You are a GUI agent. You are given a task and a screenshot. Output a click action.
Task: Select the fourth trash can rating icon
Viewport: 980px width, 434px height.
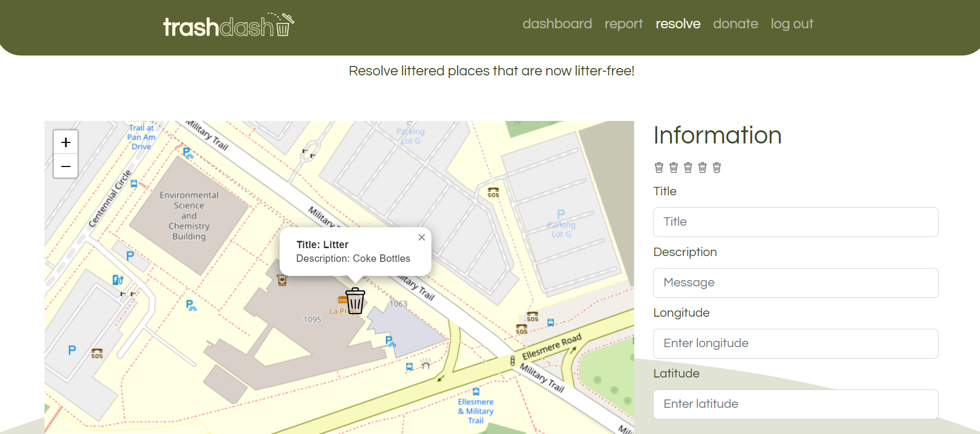tap(703, 168)
